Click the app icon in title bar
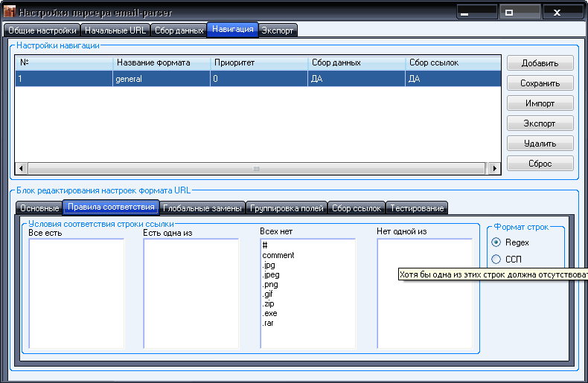This screenshot has width=588, height=383. pyautogui.click(x=10, y=13)
